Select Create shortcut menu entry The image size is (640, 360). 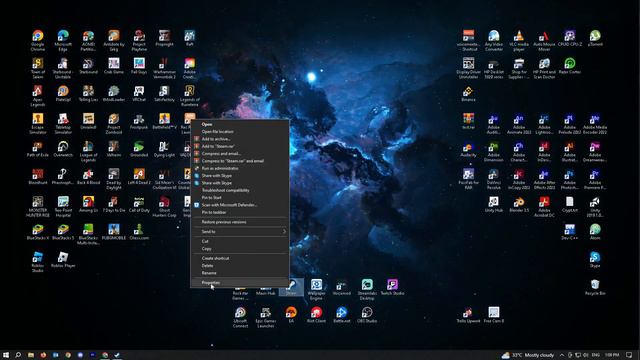(x=240, y=258)
